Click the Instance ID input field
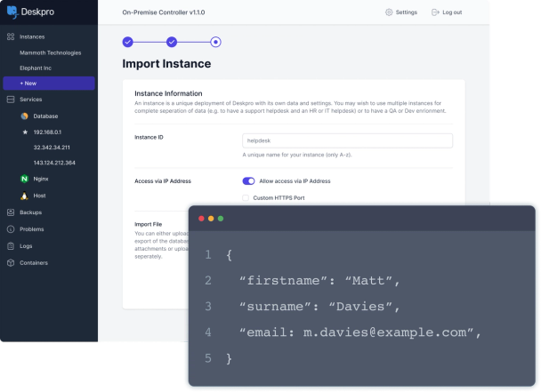The height and width of the screenshot is (392, 541). (x=347, y=140)
